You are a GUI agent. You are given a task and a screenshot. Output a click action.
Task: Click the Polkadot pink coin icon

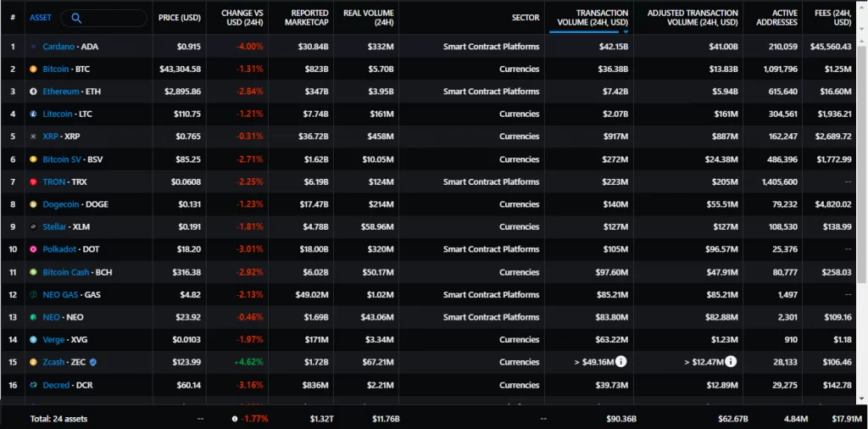click(x=33, y=249)
